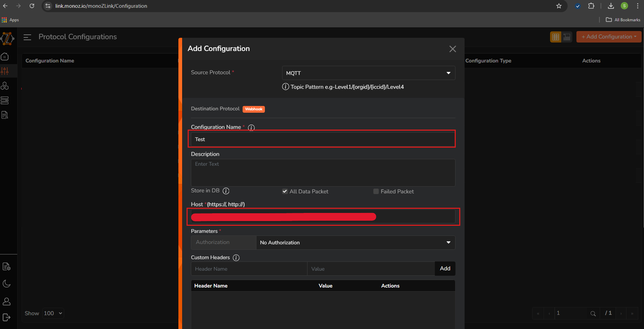Bookmark this page with the star icon
644x329 pixels.
point(559,6)
